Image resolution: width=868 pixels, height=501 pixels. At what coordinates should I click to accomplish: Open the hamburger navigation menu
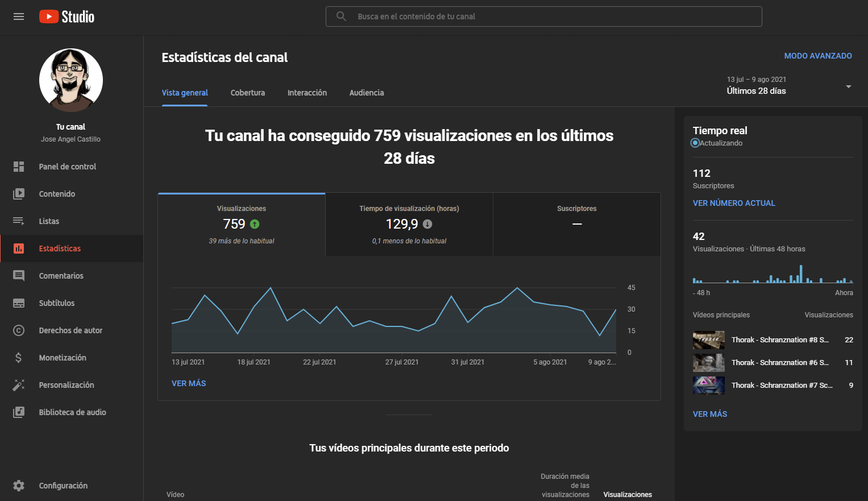19,16
